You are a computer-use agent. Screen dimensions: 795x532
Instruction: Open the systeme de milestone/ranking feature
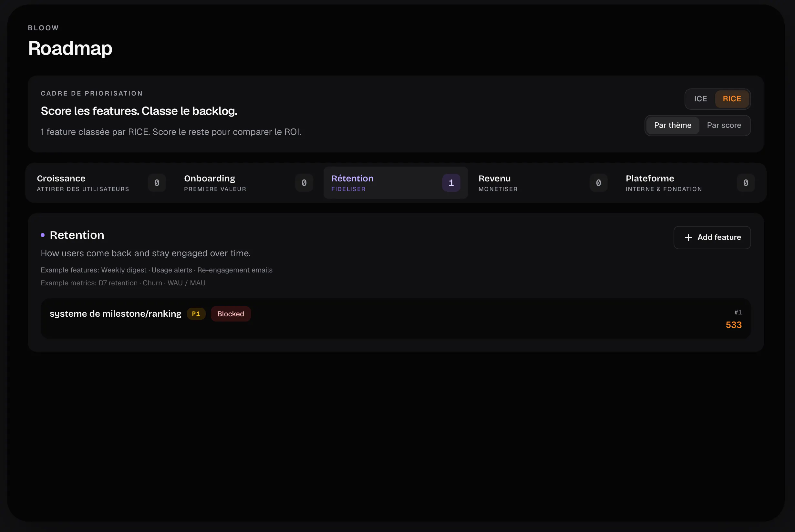pos(396,318)
